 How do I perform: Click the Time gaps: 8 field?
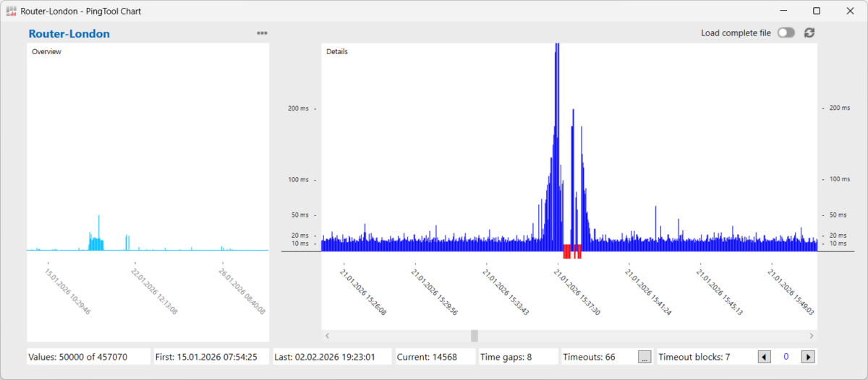click(x=519, y=356)
